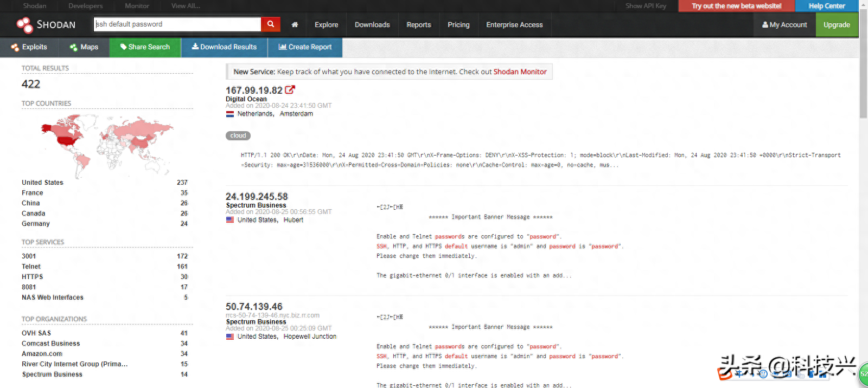Click the Netherlands flag icon
Viewport: 868px width, 388px height.
point(230,114)
